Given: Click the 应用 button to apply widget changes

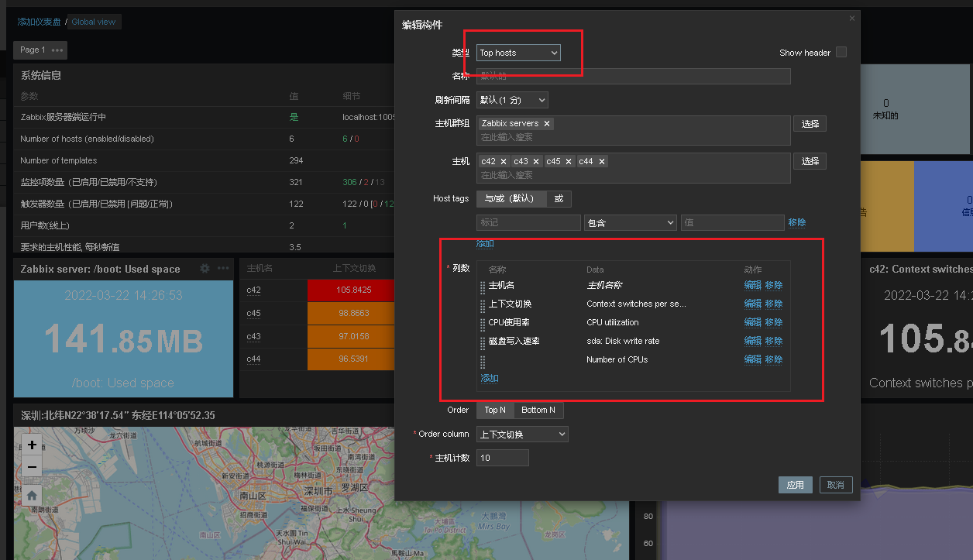Looking at the screenshot, I should pyautogui.click(x=796, y=484).
